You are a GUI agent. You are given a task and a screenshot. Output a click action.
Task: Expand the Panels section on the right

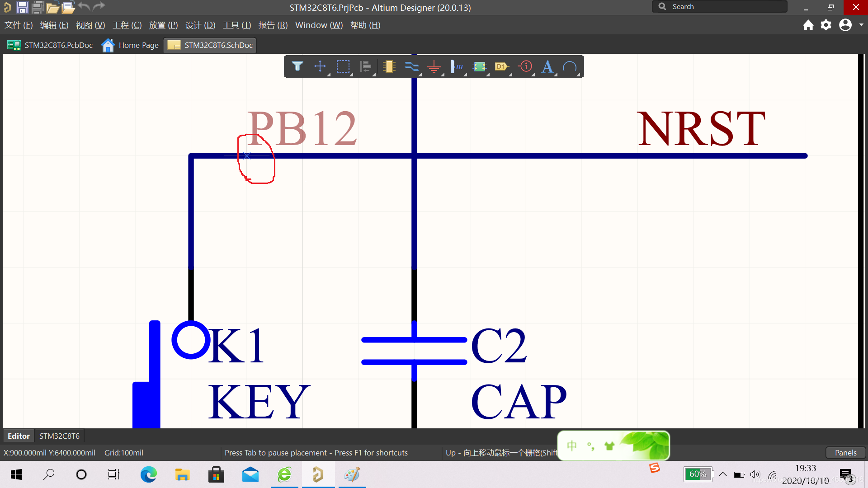pos(847,452)
